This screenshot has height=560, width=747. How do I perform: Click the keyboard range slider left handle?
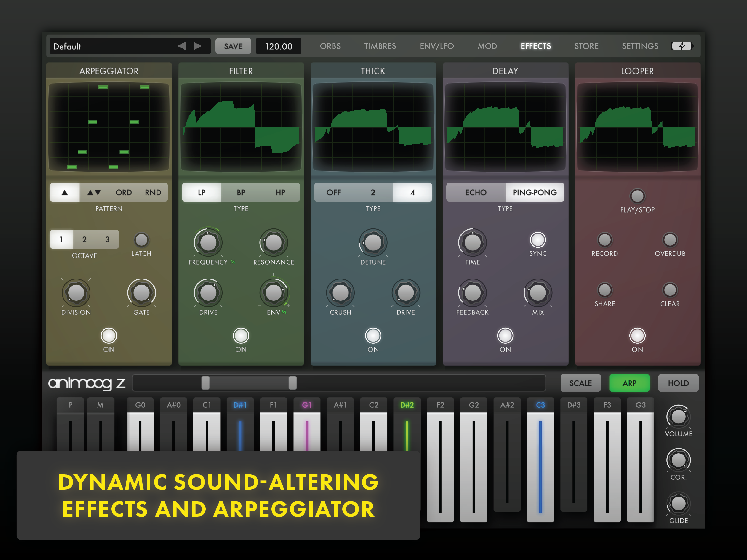tap(205, 383)
